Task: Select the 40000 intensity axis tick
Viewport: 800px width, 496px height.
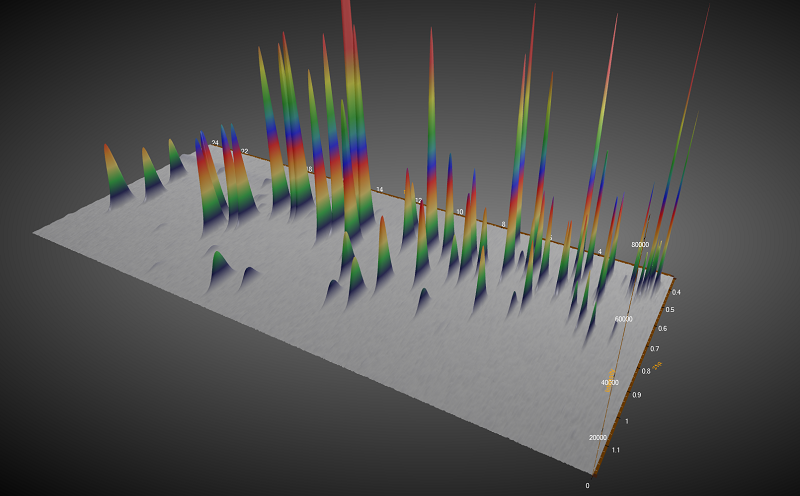Action: click(609, 382)
